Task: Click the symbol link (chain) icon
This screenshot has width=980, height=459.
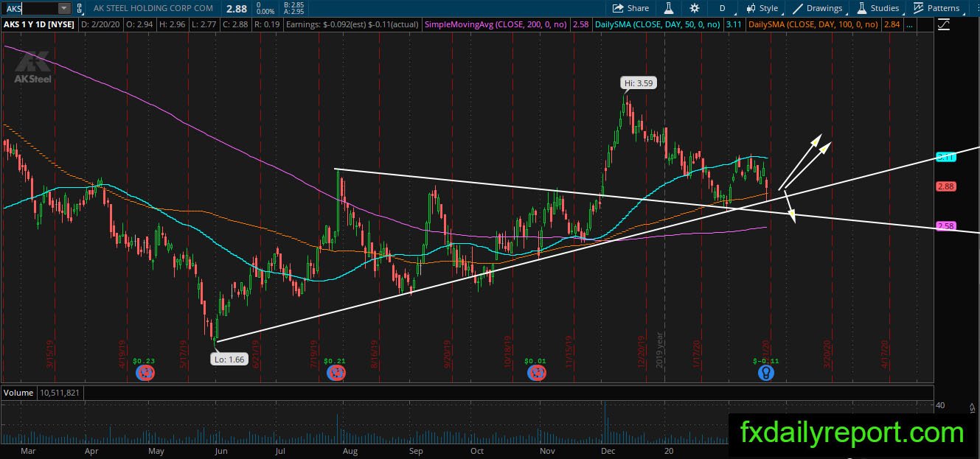Action: (x=79, y=9)
